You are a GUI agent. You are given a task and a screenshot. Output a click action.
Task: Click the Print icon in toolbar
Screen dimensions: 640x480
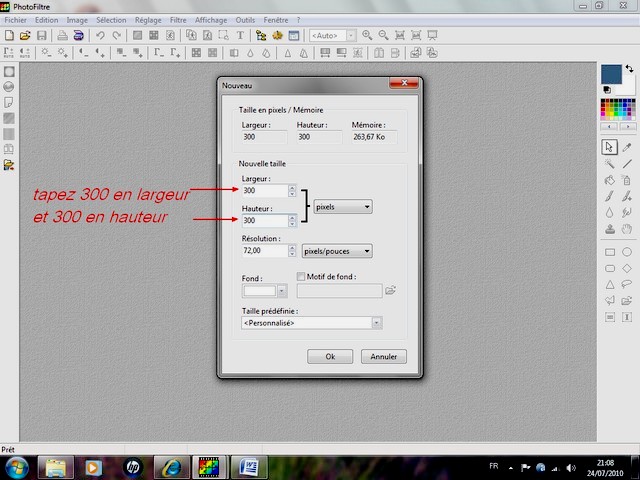pyautogui.click(x=62, y=36)
